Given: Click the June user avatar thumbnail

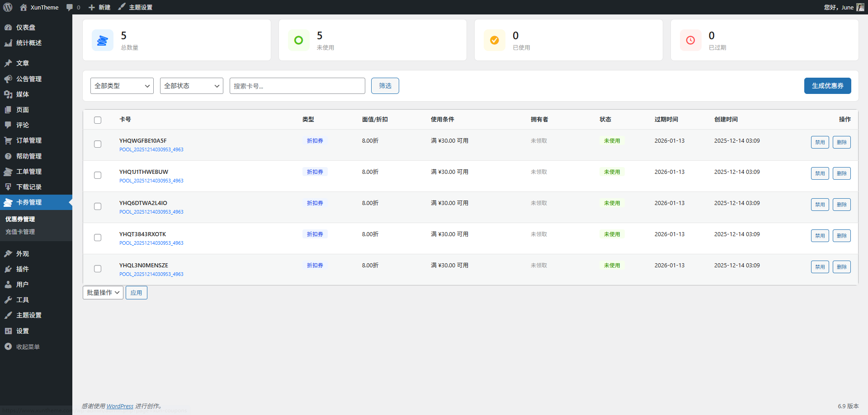Looking at the screenshot, I should [860, 7].
